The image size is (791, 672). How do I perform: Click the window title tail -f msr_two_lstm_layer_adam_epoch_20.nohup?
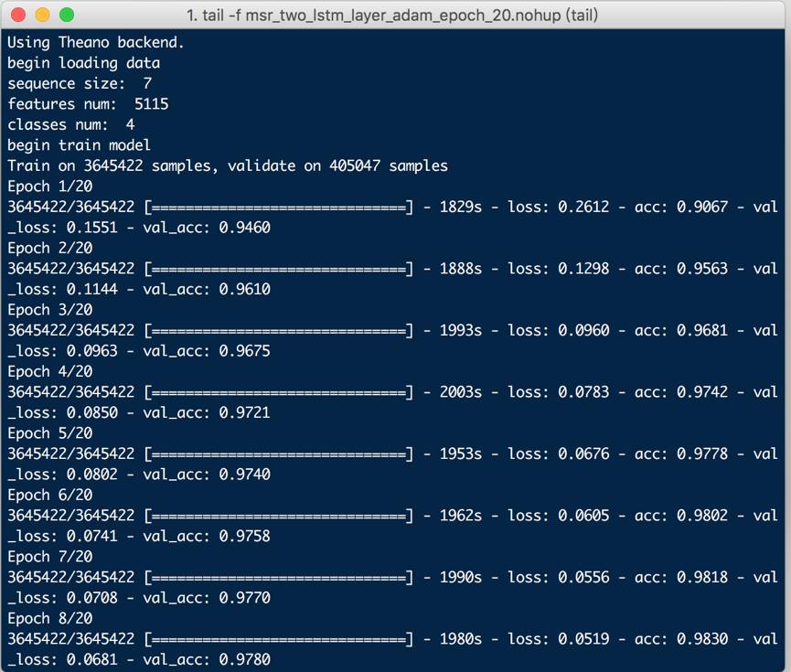392,16
